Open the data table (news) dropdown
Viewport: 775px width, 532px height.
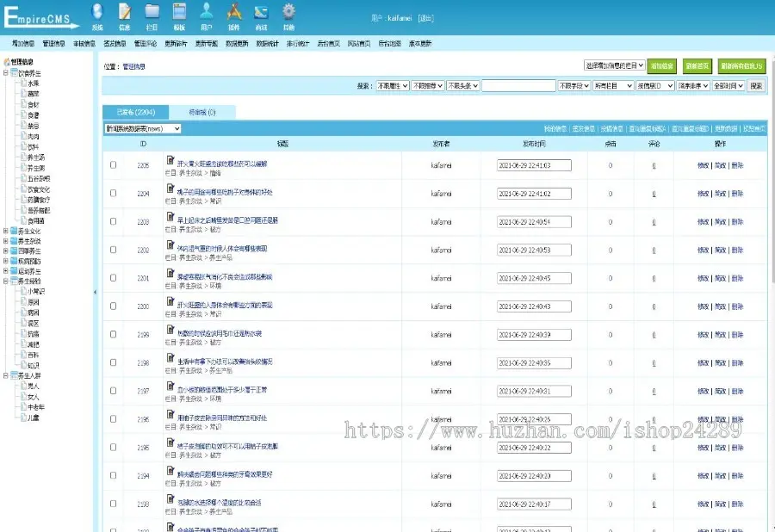click(142, 128)
